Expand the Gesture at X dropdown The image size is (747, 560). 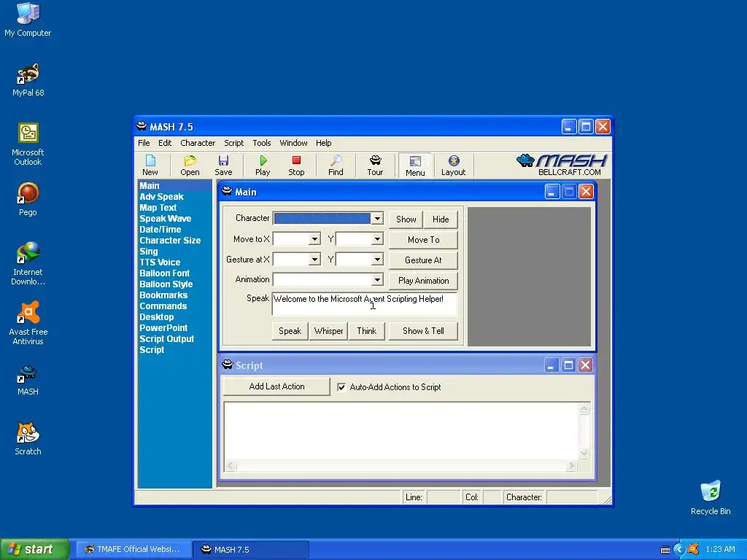[314, 260]
